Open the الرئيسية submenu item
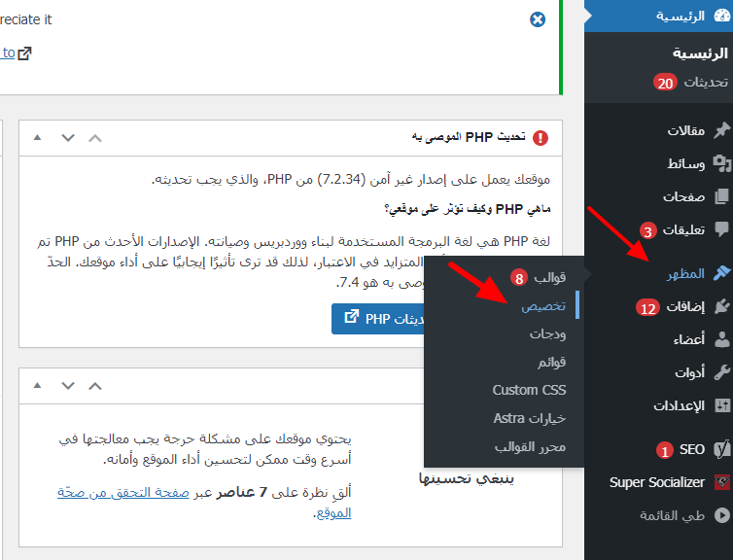The image size is (733, 560). (x=700, y=53)
